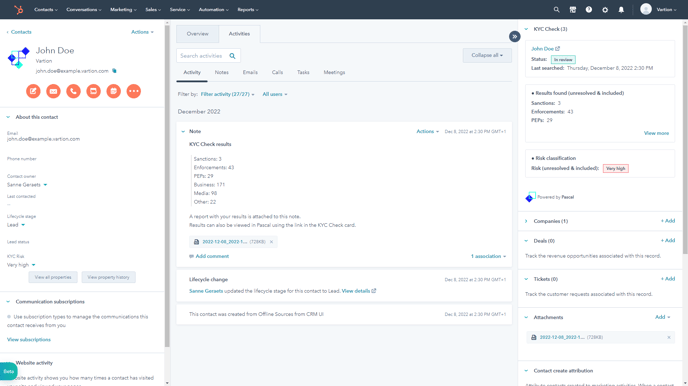Screen dimensions: 688x386
Task: Select the Tasks sub-tab
Action: (x=303, y=72)
